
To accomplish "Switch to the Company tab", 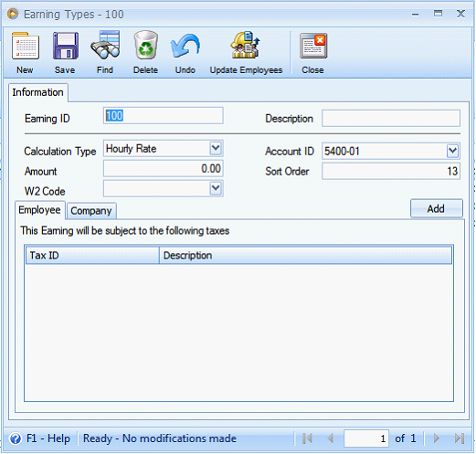I will (91, 211).
